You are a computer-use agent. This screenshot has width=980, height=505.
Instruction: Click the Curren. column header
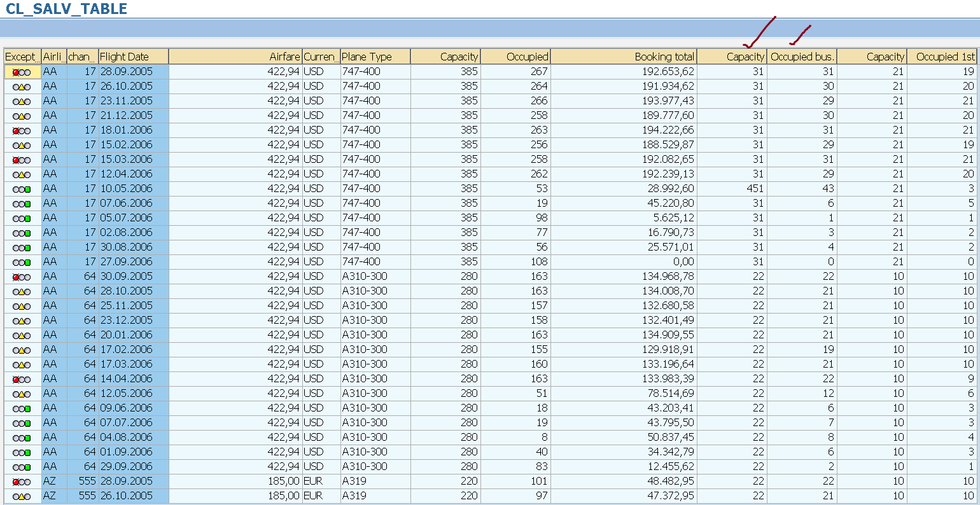point(321,57)
